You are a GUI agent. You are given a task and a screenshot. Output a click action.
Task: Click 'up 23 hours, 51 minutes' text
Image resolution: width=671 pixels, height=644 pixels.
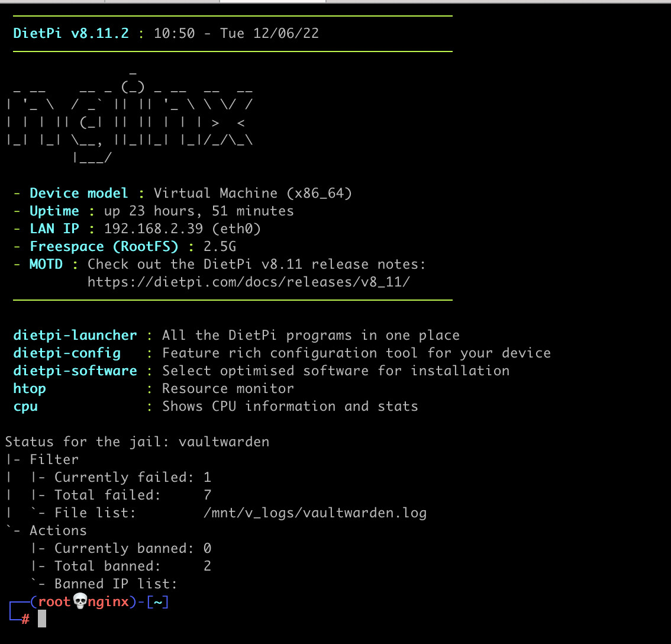click(x=199, y=211)
